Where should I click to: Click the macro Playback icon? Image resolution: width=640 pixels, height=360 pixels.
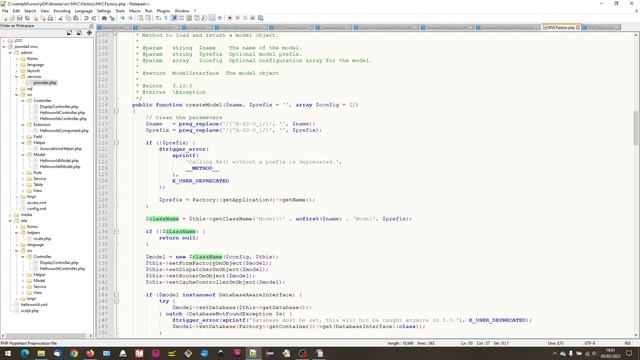click(245, 18)
